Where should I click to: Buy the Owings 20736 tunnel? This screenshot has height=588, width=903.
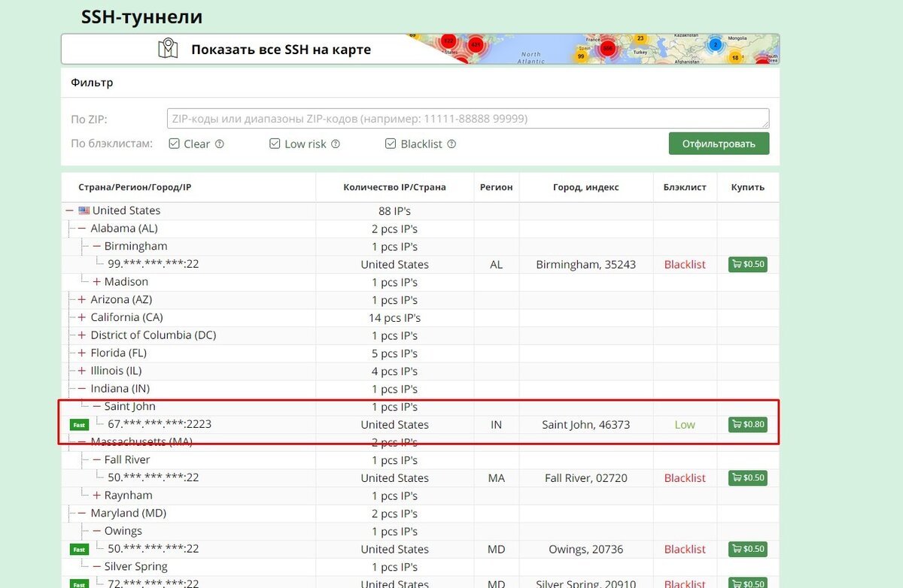click(748, 549)
